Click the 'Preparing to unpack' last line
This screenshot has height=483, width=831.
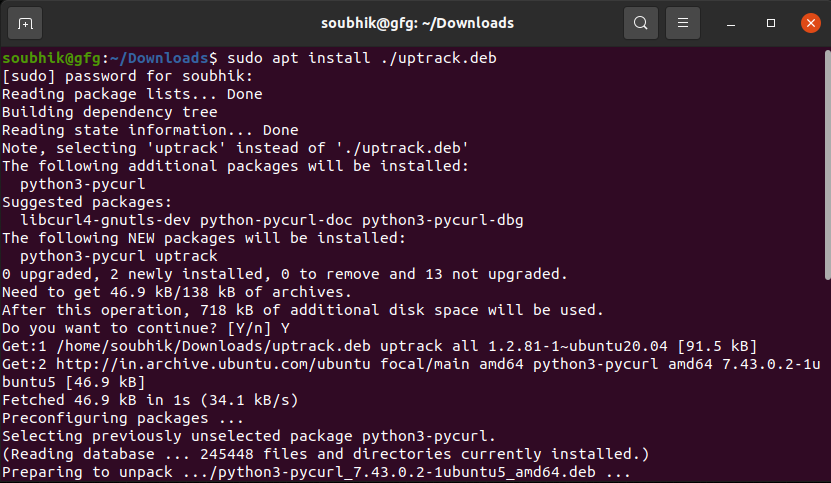click(316, 472)
